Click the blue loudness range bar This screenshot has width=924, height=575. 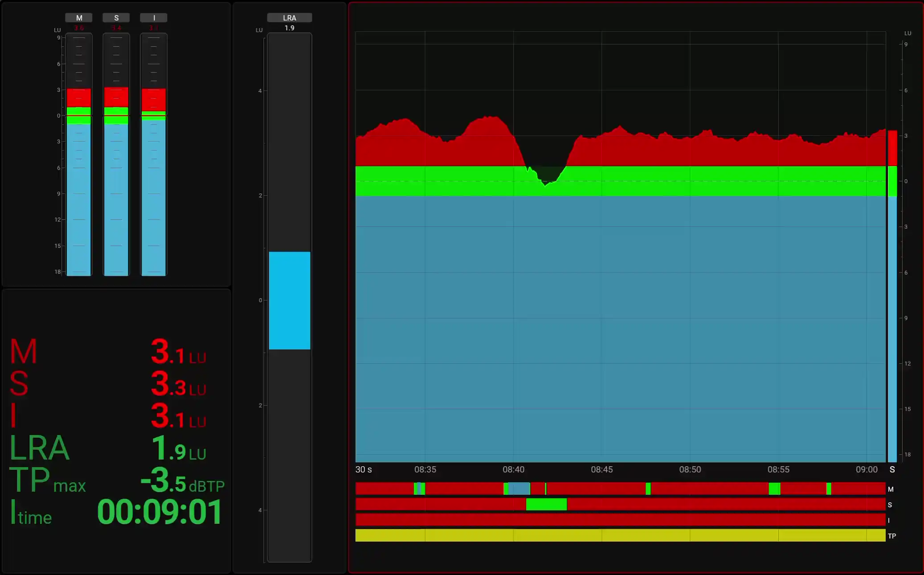[290, 300]
